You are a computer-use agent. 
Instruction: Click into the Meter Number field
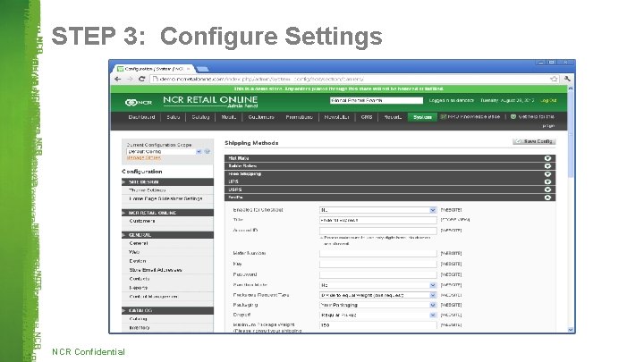(377, 254)
